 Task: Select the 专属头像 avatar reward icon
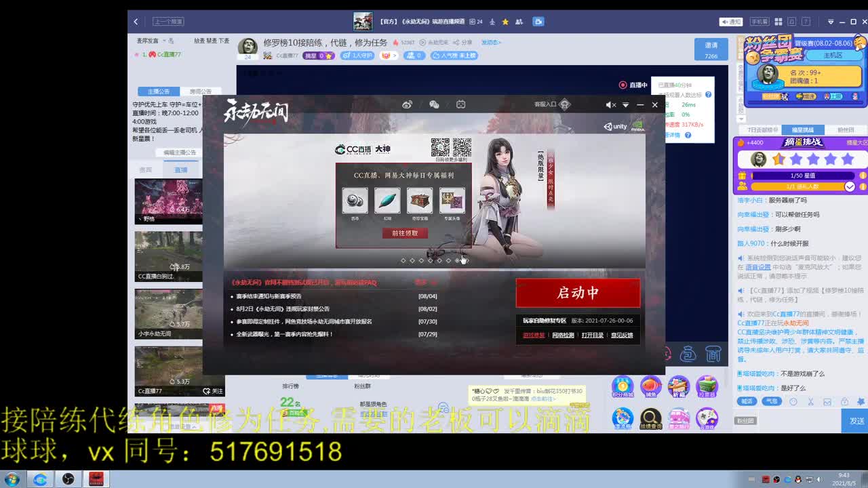452,201
